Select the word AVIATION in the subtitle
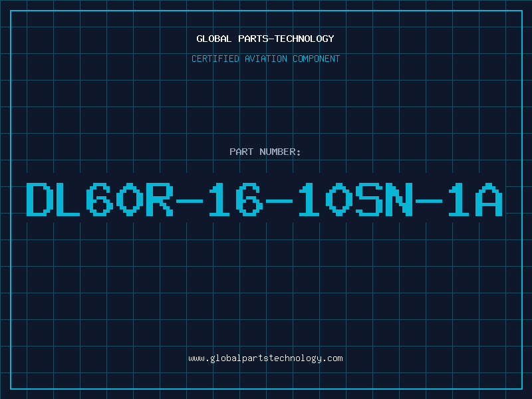The image size is (532, 399). click(266, 59)
